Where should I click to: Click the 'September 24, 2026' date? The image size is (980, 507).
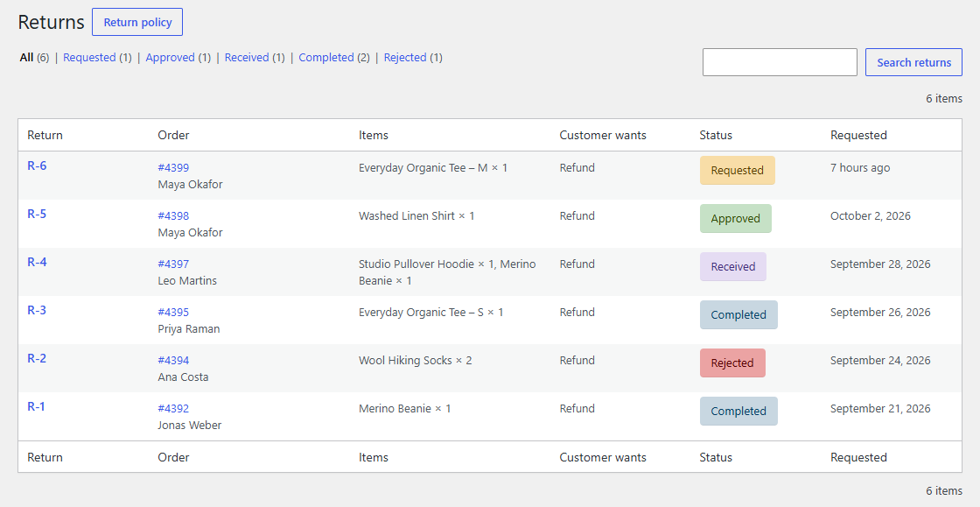tap(880, 360)
